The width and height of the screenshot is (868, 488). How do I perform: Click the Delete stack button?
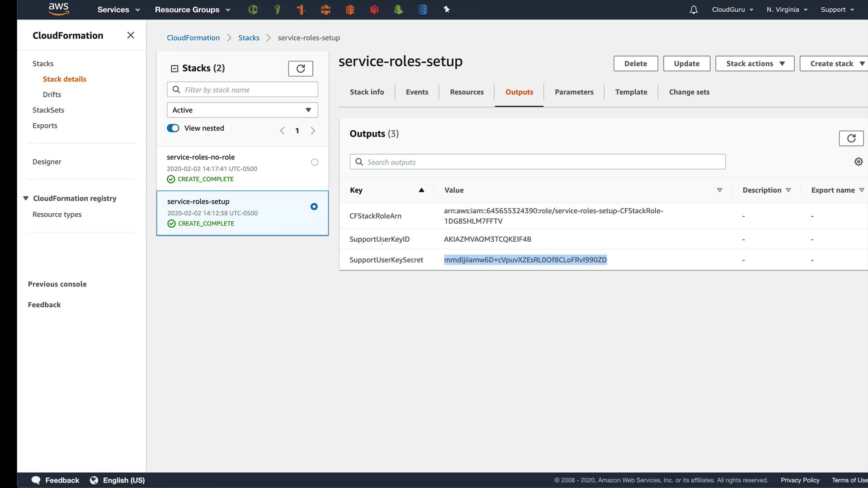[635, 64]
